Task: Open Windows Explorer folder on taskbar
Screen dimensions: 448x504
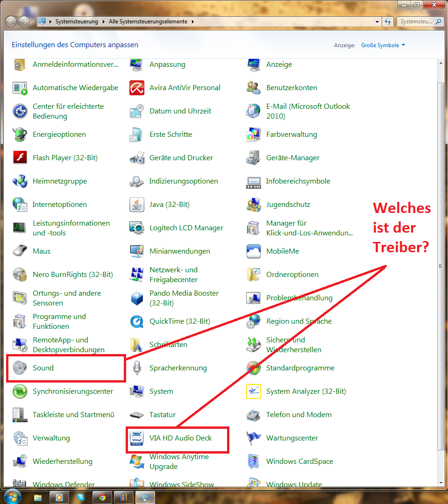Action: (38, 497)
